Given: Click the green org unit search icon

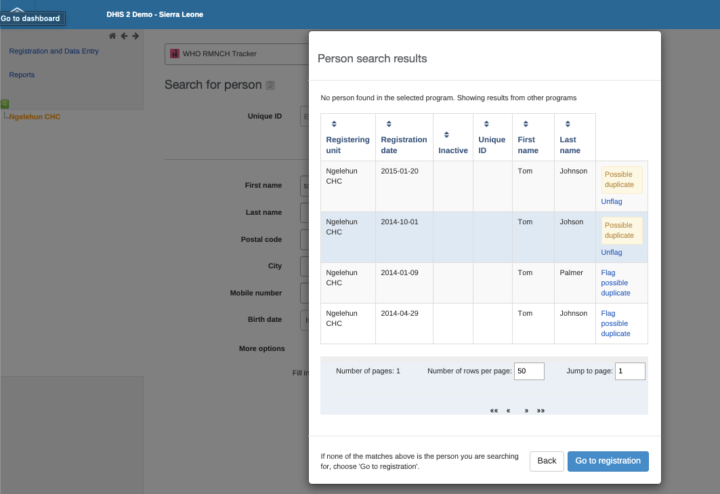Looking at the screenshot, I should 5,104.
